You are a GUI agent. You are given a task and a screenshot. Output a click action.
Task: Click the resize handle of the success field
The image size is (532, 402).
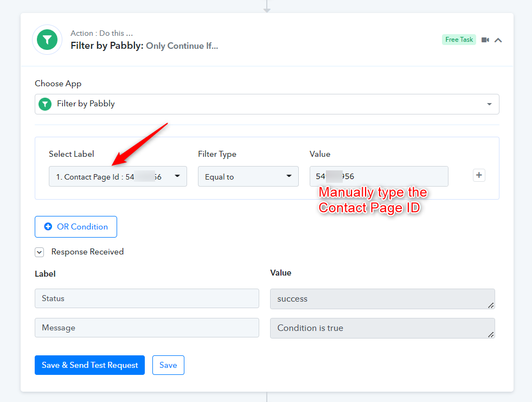(491, 305)
